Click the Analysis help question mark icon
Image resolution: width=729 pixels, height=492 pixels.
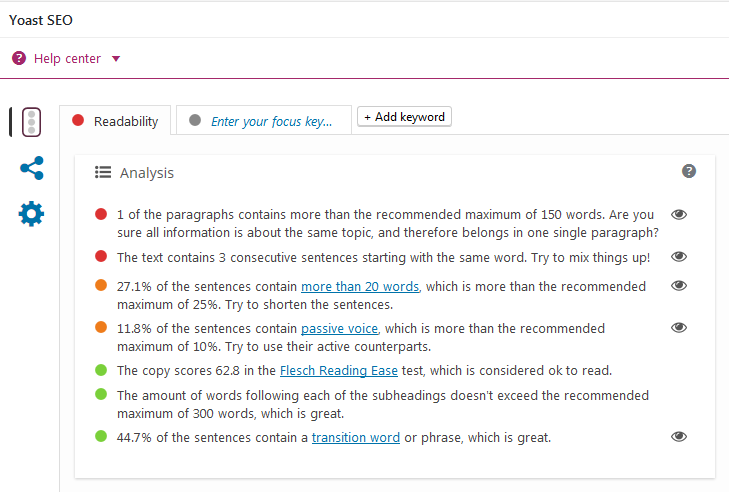[x=689, y=171]
